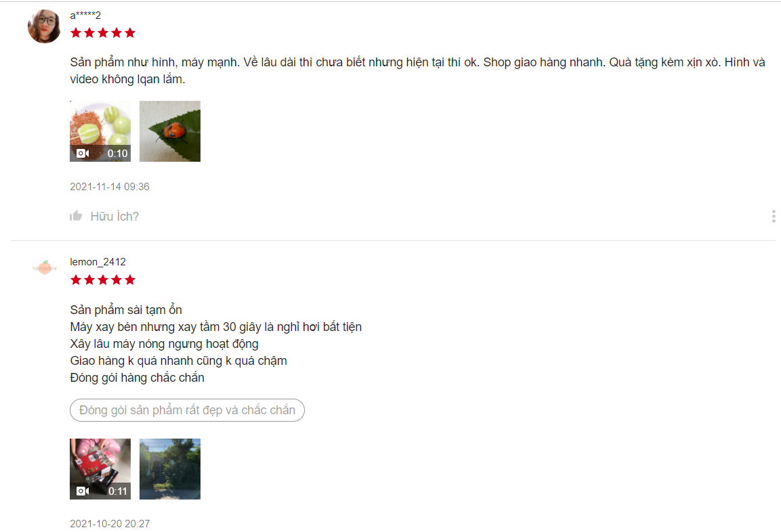The width and height of the screenshot is (781, 532).
Task: Open lemon_2412's peach avatar icon
Action: click(44, 267)
